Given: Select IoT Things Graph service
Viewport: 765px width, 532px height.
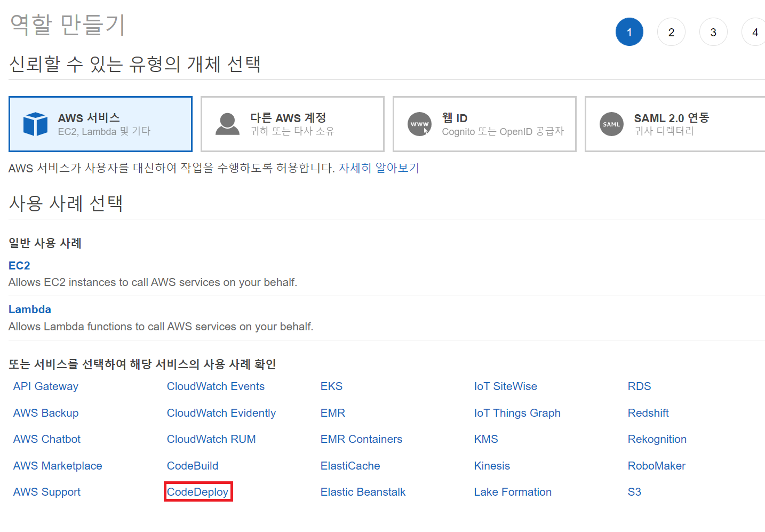Looking at the screenshot, I should (x=517, y=413).
